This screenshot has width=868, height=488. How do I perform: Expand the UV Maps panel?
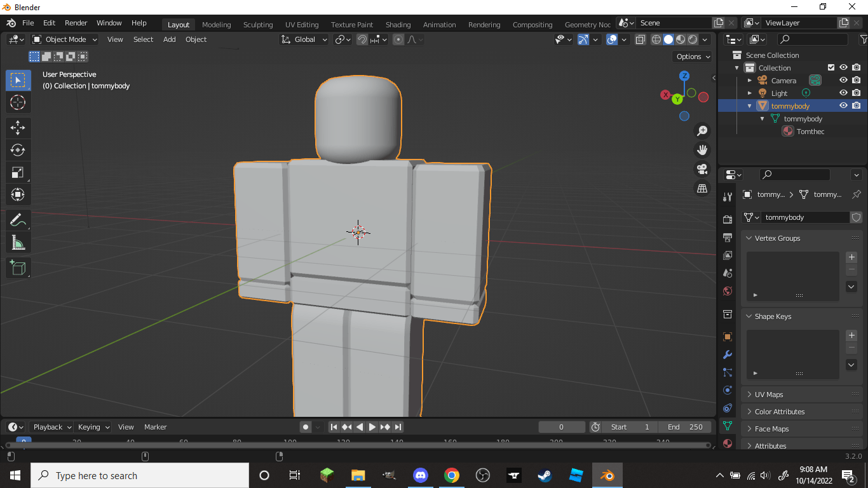[x=769, y=395]
